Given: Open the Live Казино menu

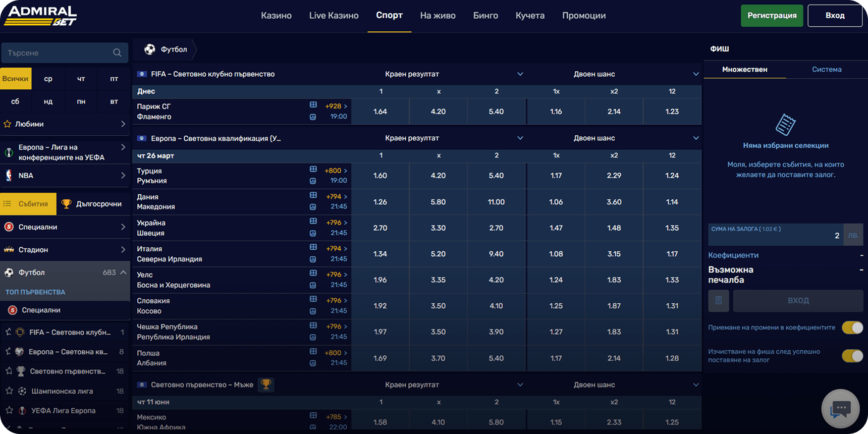Looking at the screenshot, I should pyautogui.click(x=334, y=16).
